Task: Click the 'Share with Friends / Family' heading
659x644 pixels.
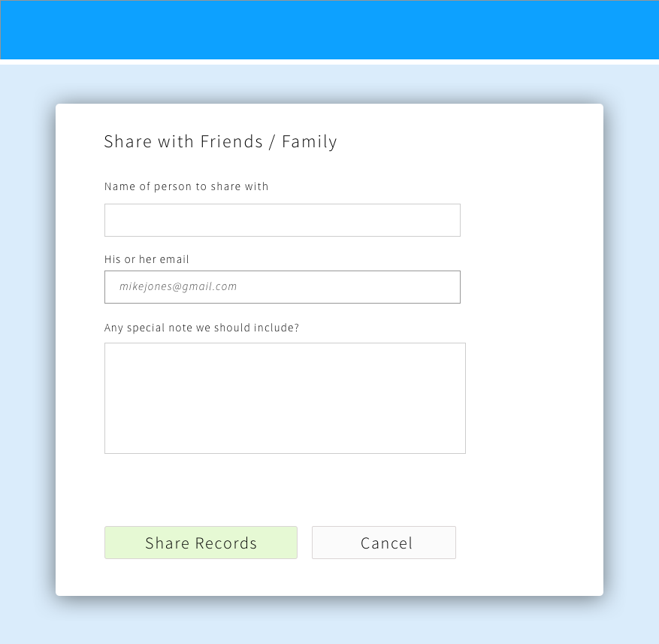Action: click(x=221, y=142)
